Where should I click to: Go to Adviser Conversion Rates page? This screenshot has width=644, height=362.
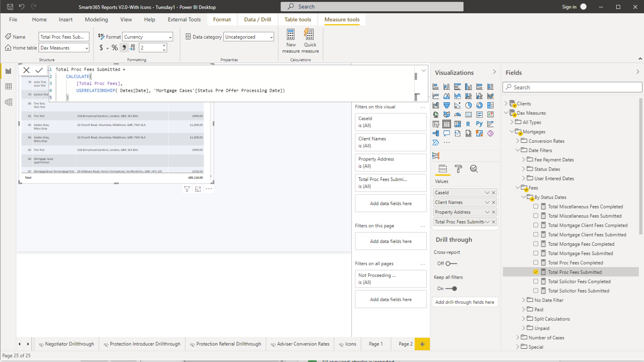(x=300, y=344)
